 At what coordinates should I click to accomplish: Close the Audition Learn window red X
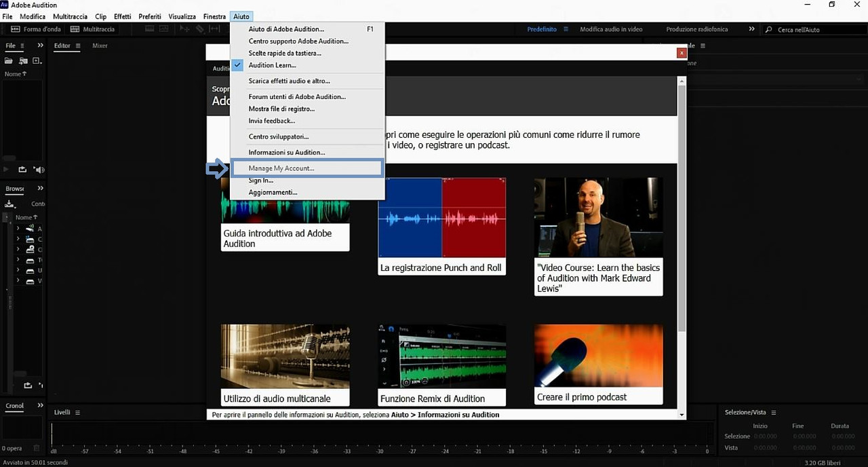tap(682, 52)
